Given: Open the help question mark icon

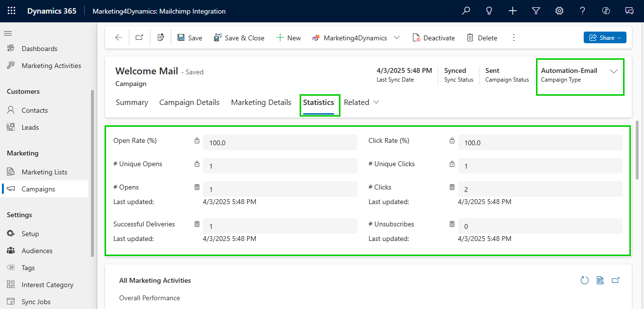Looking at the screenshot, I should (x=583, y=11).
